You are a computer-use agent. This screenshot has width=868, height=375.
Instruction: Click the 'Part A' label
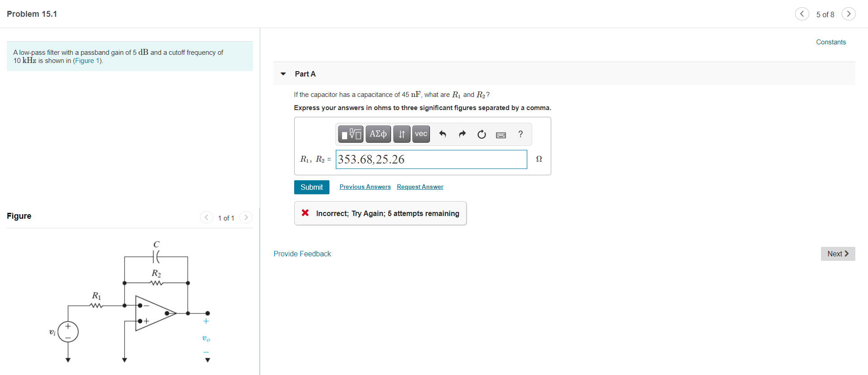(305, 74)
